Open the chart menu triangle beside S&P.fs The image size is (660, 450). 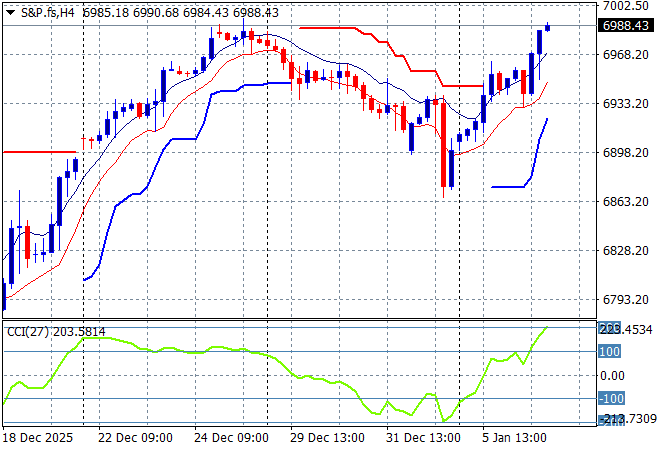click(10, 11)
